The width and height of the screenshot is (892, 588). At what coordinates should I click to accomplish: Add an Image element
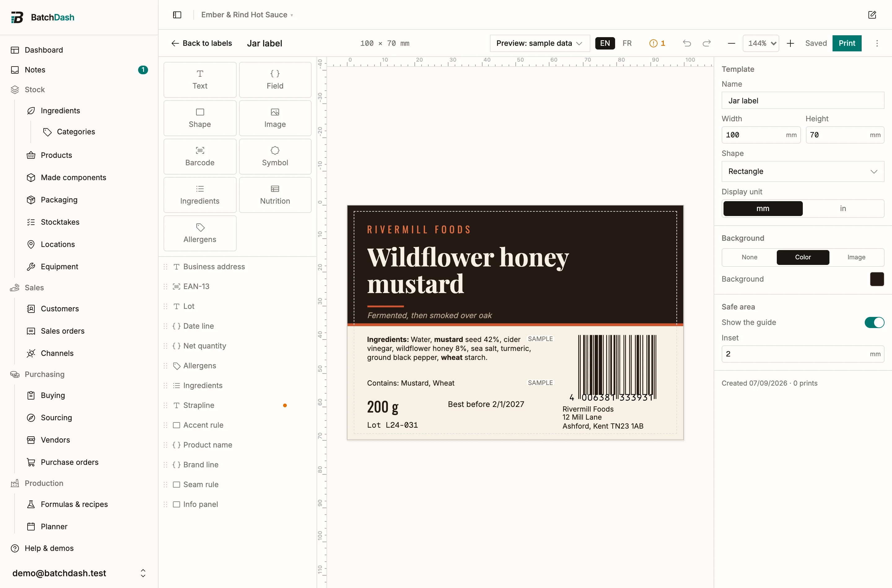pyautogui.click(x=275, y=118)
